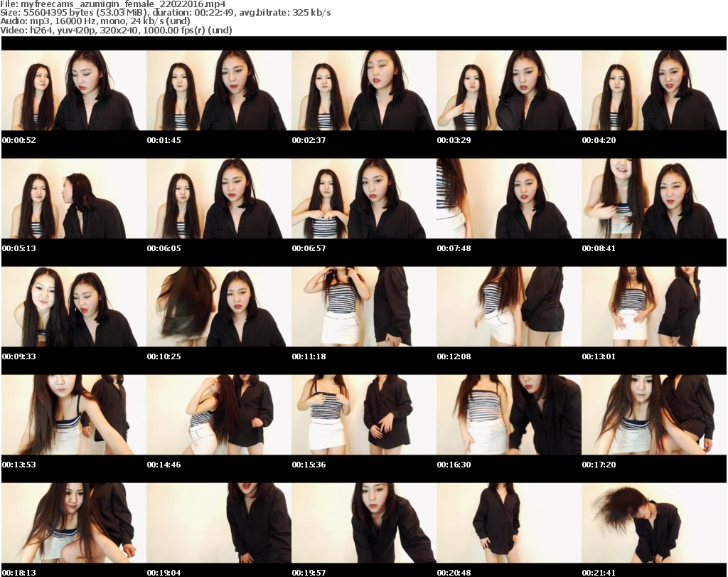Select the thumbnail at 00:10:25
Image resolution: width=728 pixels, height=577 pixels.
coord(219,307)
